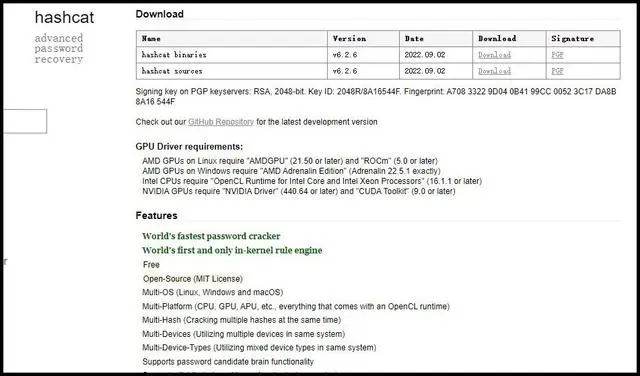
Task: Click Download link for hashcat binaries
Action: [494, 55]
